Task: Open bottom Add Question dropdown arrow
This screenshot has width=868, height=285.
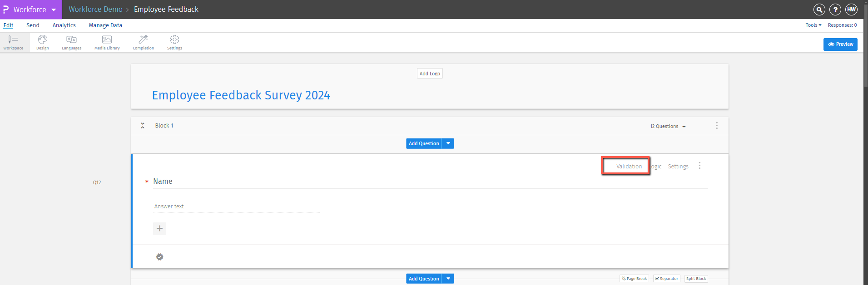Action: [x=448, y=279]
